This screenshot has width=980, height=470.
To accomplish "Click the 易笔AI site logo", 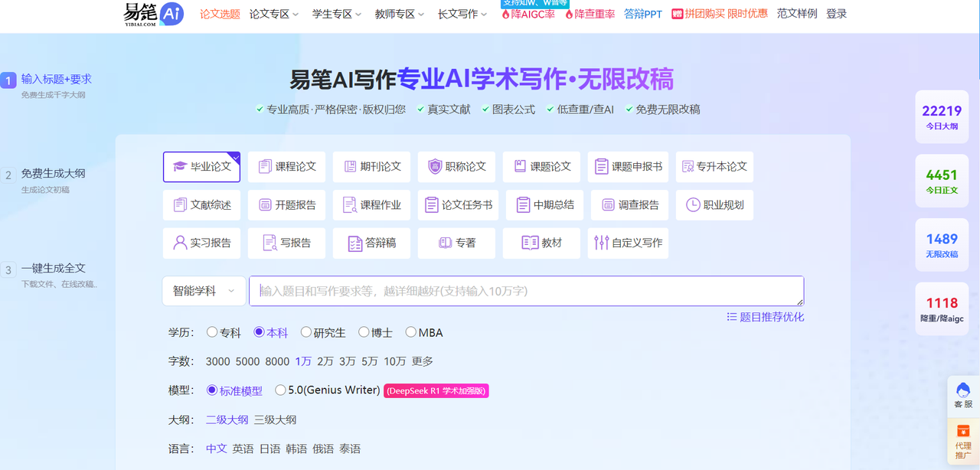I will pos(153,14).
